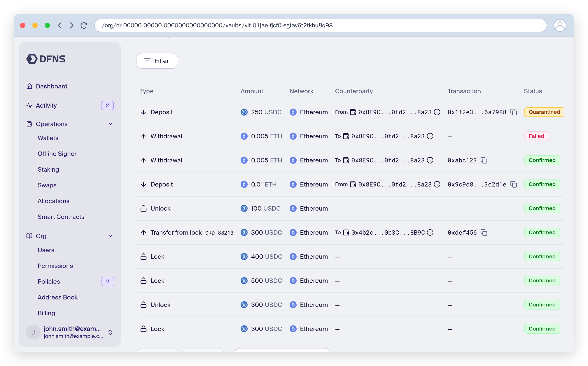This screenshot has height=366, width=588.
Task: Reload the page with refresh icon
Action: [x=84, y=25]
